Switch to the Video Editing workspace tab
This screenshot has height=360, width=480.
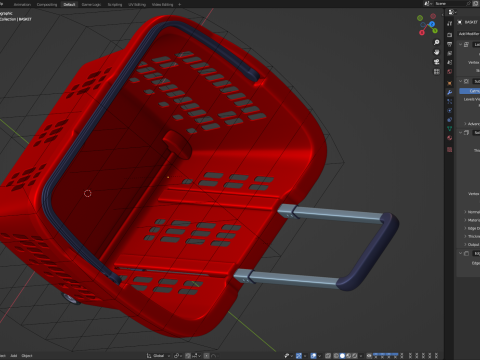point(162,4)
